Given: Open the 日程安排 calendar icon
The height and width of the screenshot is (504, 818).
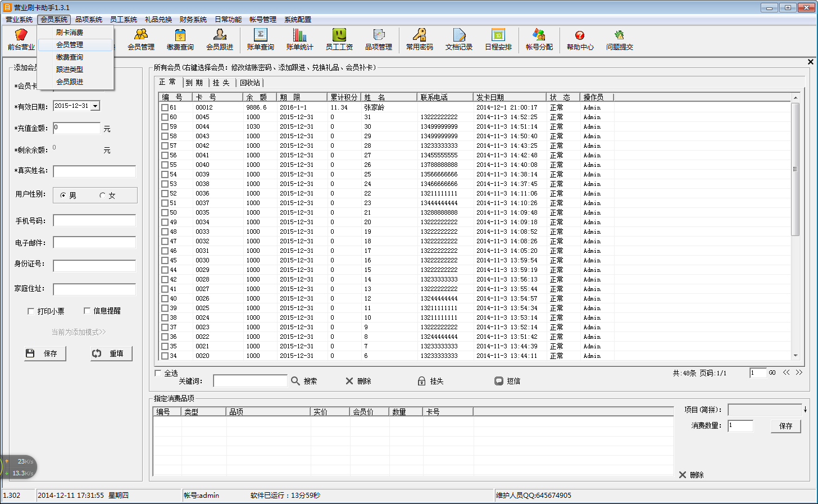Looking at the screenshot, I should [498, 39].
